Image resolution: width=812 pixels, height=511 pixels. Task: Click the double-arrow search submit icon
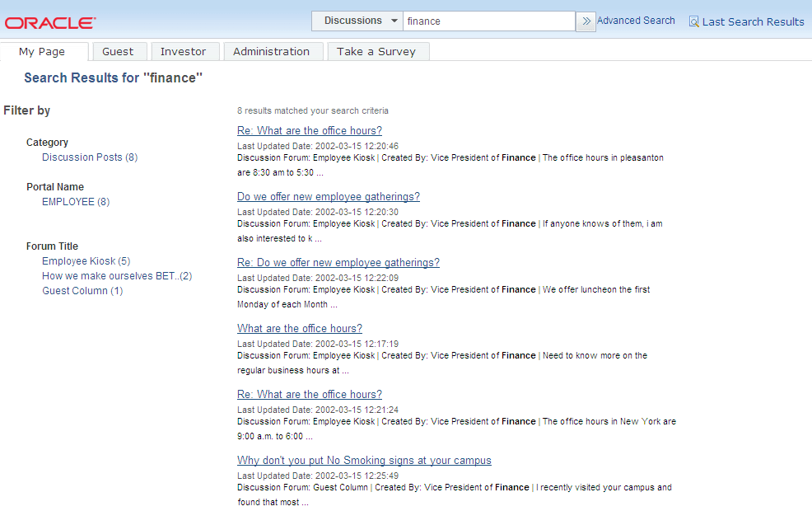586,21
